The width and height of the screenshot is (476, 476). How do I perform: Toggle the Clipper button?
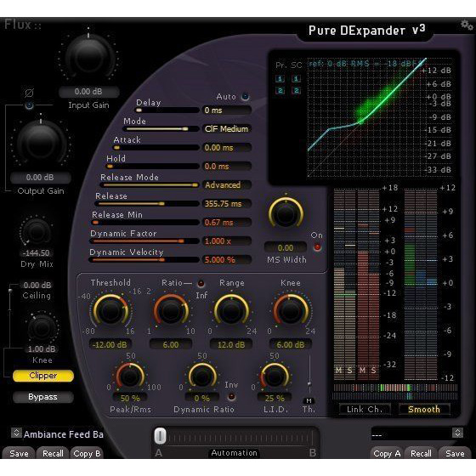[42, 376]
